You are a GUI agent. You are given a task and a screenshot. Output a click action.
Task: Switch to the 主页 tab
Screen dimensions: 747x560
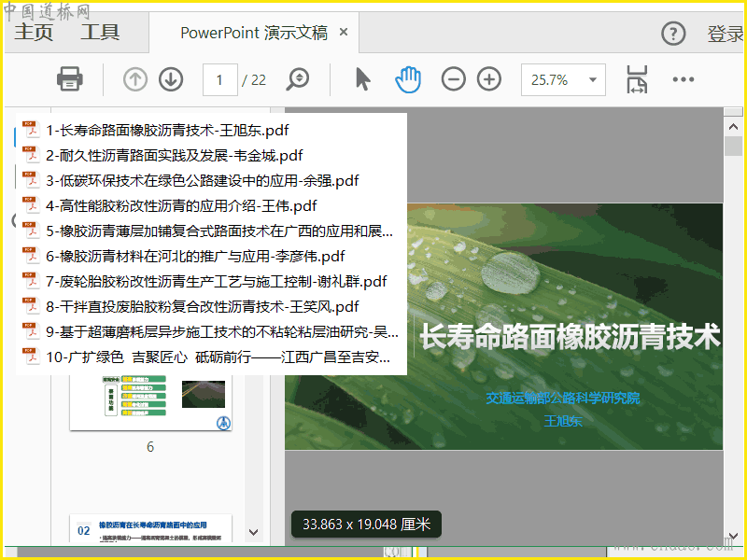(x=34, y=33)
